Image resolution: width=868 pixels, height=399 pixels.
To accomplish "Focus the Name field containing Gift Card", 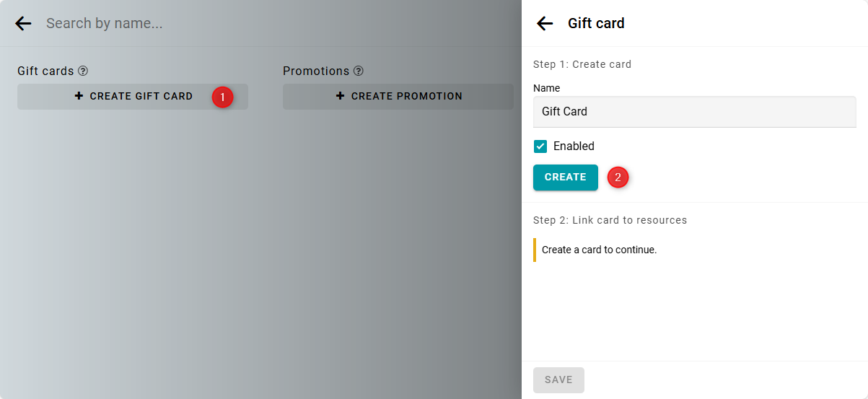I will (x=694, y=112).
